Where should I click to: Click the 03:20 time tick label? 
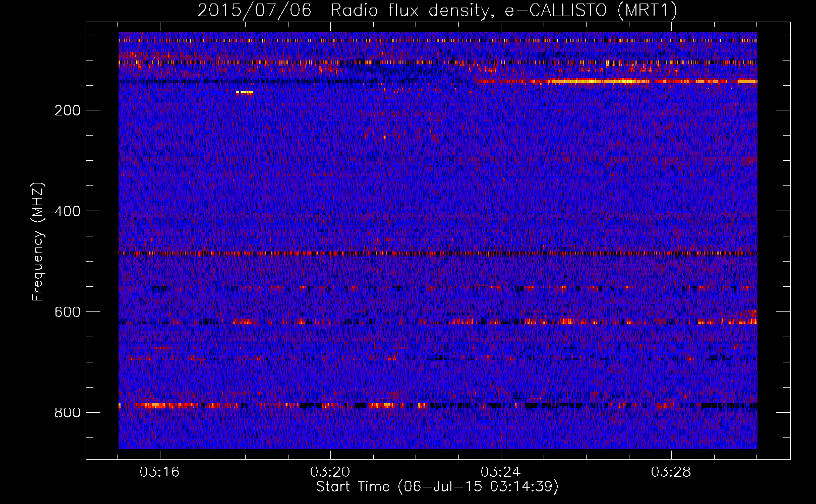[330, 472]
